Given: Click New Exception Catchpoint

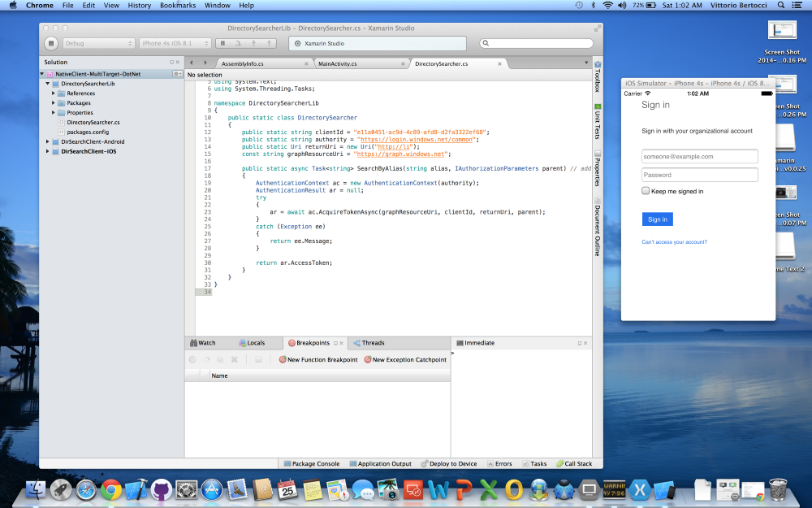Looking at the screenshot, I should point(405,359).
